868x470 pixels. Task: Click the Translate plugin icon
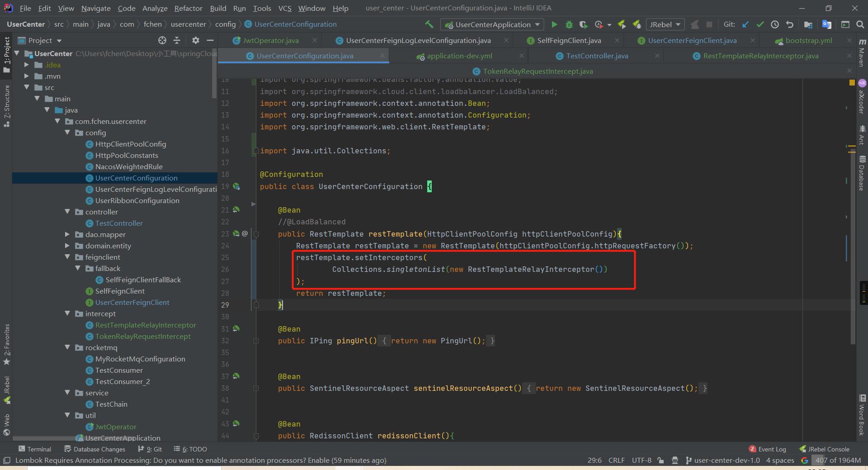pyautogui.click(x=827, y=24)
